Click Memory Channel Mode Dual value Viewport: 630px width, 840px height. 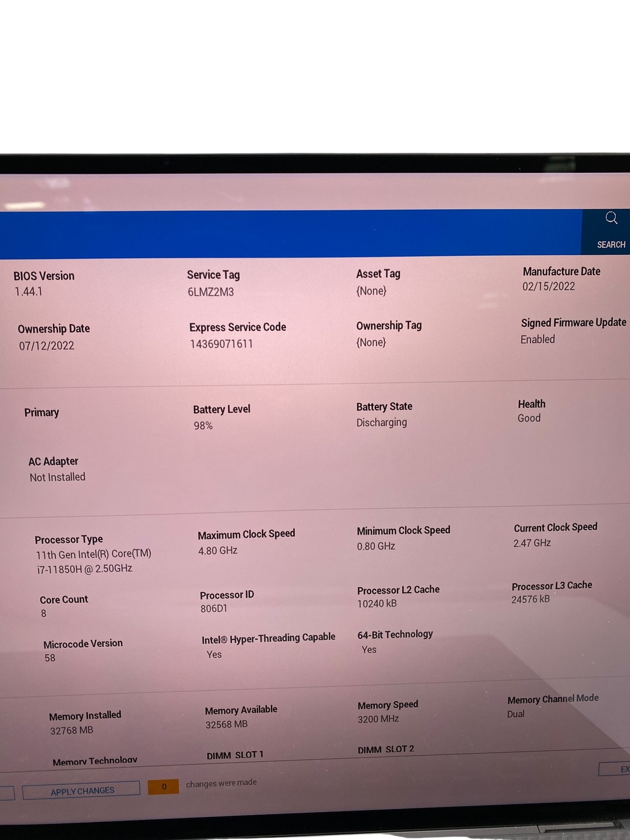coord(516,715)
